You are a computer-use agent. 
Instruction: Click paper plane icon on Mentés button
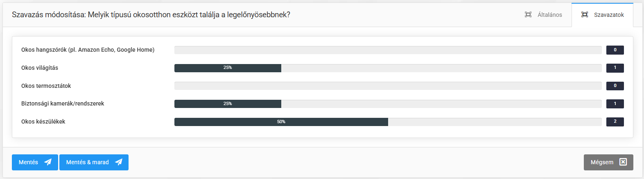click(48, 162)
